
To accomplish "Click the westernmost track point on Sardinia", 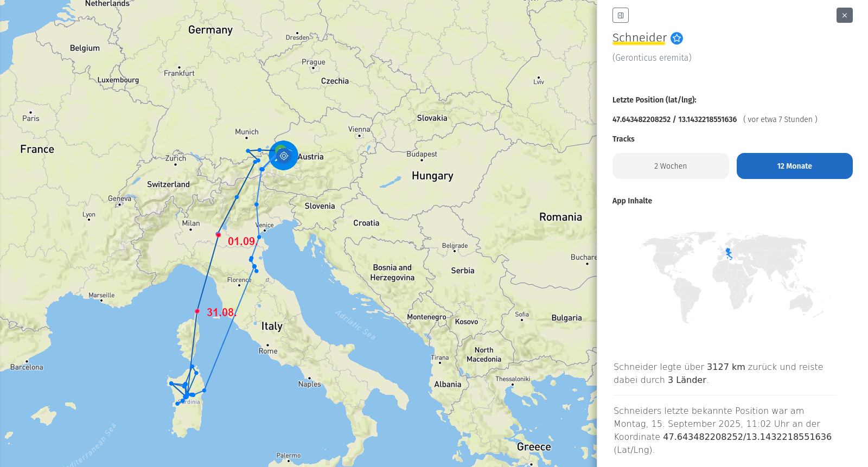I will coord(171,383).
